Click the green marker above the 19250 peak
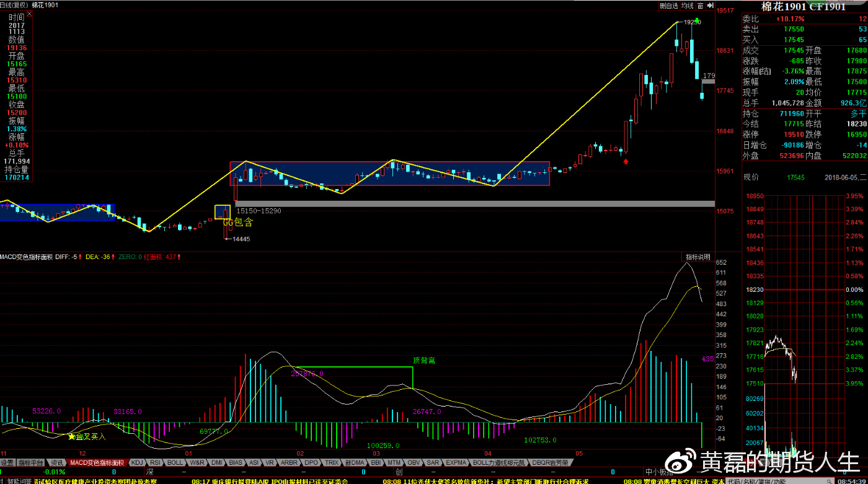The height and width of the screenshot is (484, 868). click(697, 20)
